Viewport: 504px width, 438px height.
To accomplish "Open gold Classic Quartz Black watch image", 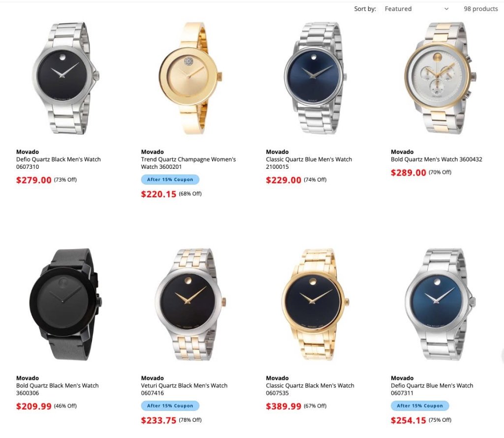I will pyautogui.click(x=315, y=304).
